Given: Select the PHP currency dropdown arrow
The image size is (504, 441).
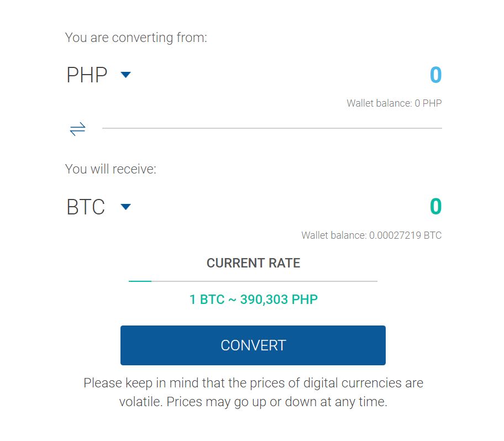Looking at the screenshot, I should (x=125, y=75).
